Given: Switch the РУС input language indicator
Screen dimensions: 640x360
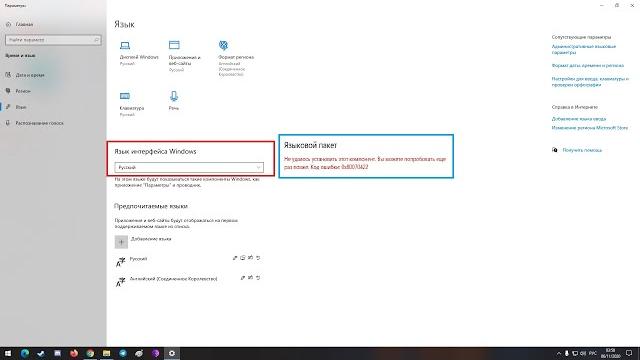Looking at the screenshot, I should click(x=593, y=353).
